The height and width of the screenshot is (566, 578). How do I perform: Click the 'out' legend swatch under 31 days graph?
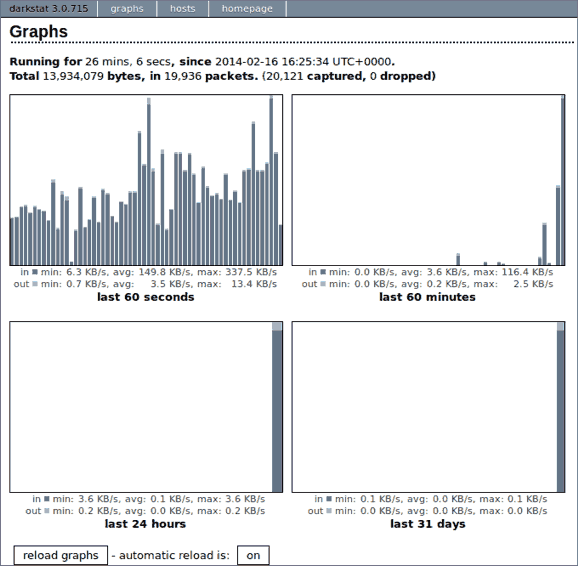tap(329, 511)
